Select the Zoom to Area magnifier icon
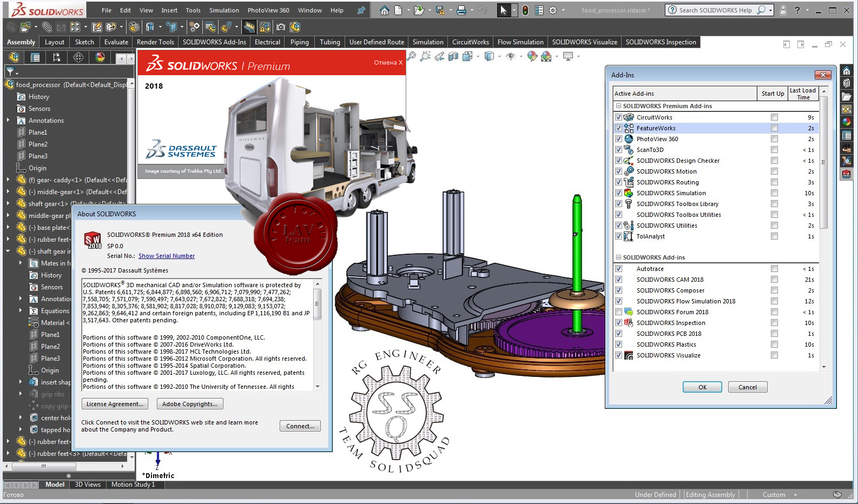The height and width of the screenshot is (504, 858). (x=425, y=56)
